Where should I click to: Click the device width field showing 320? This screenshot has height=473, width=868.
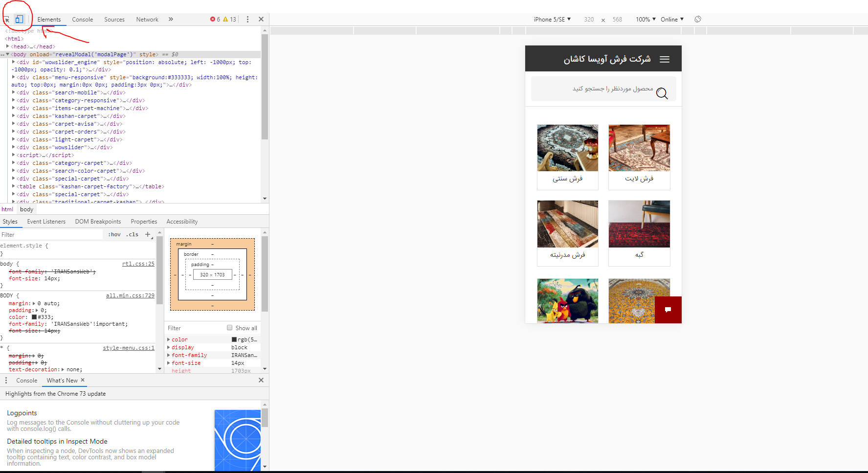point(589,19)
